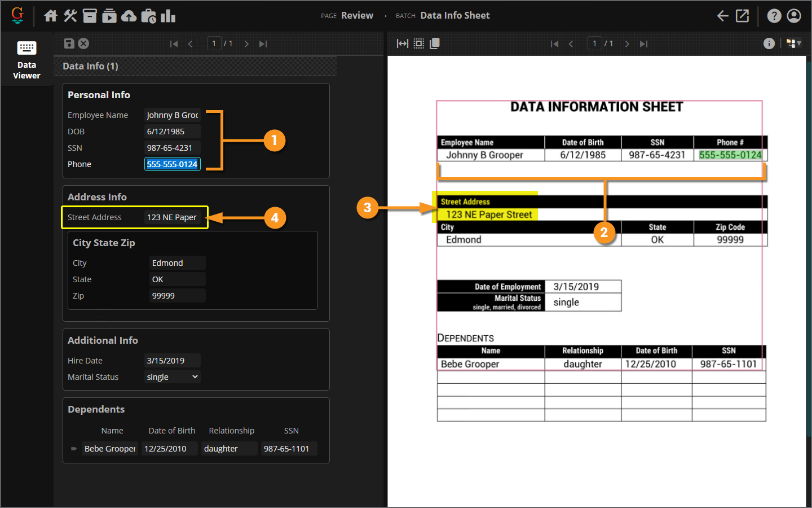812x508 pixels.
Task: Go to previous record in data panel
Action: coord(191,44)
